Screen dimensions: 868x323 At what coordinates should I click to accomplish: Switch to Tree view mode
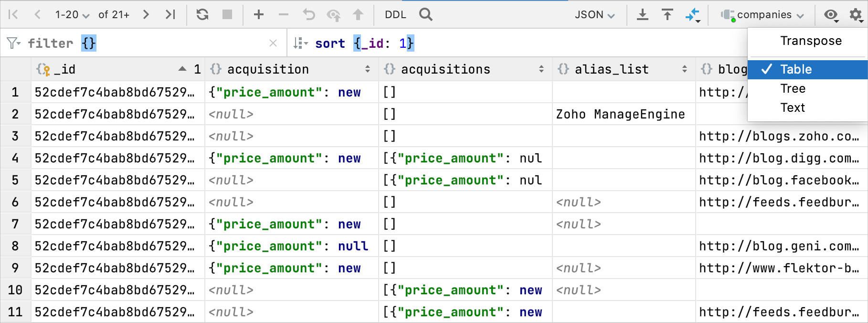(793, 88)
